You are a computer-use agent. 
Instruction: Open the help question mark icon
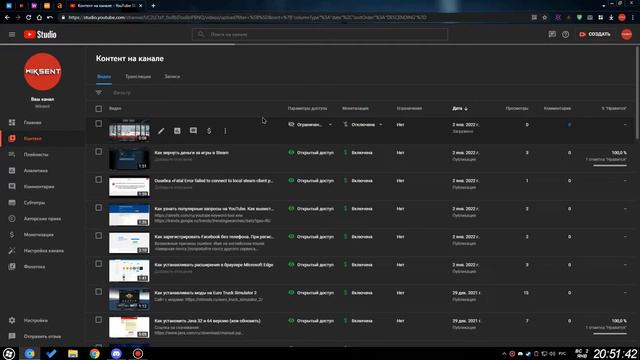[565, 35]
